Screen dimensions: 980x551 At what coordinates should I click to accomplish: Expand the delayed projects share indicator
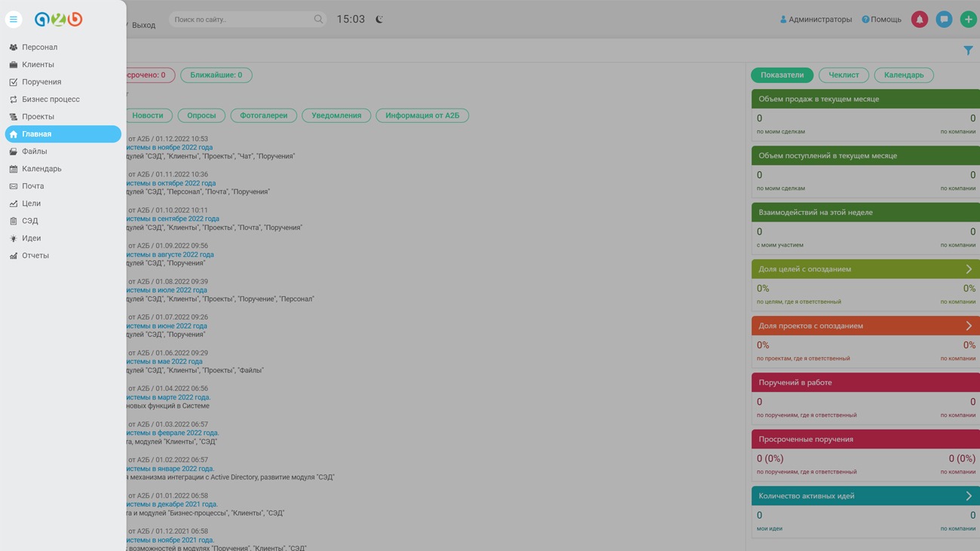click(x=968, y=326)
